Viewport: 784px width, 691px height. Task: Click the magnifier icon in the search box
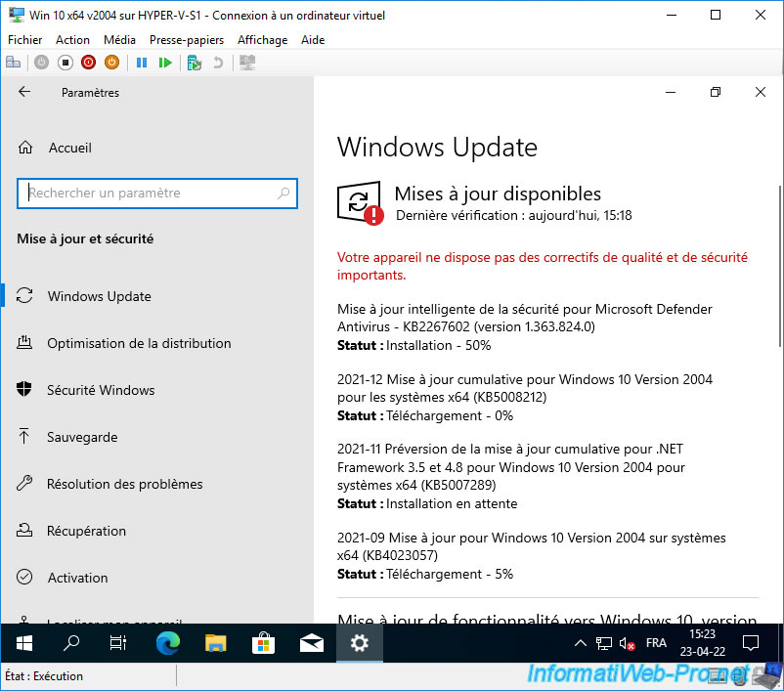(283, 193)
